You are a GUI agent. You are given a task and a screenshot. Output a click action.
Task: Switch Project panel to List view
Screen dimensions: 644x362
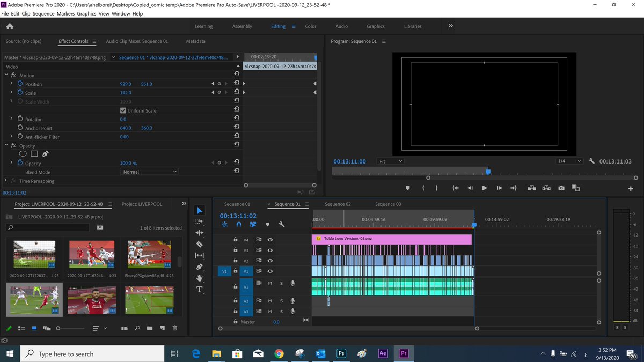pyautogui.click(x=22, y=328)
